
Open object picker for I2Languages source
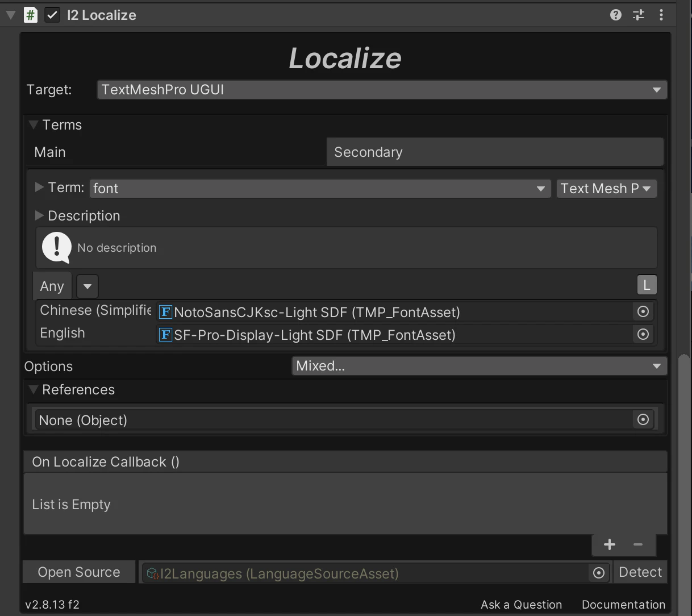coord(599,573)
